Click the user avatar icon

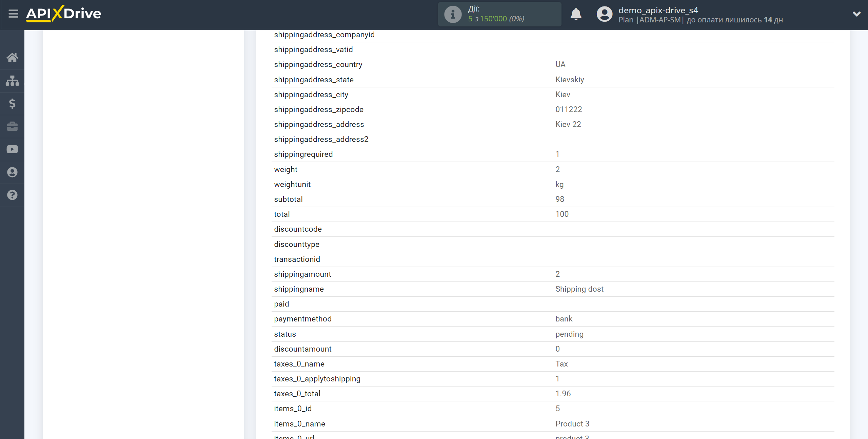click(604, 14)
